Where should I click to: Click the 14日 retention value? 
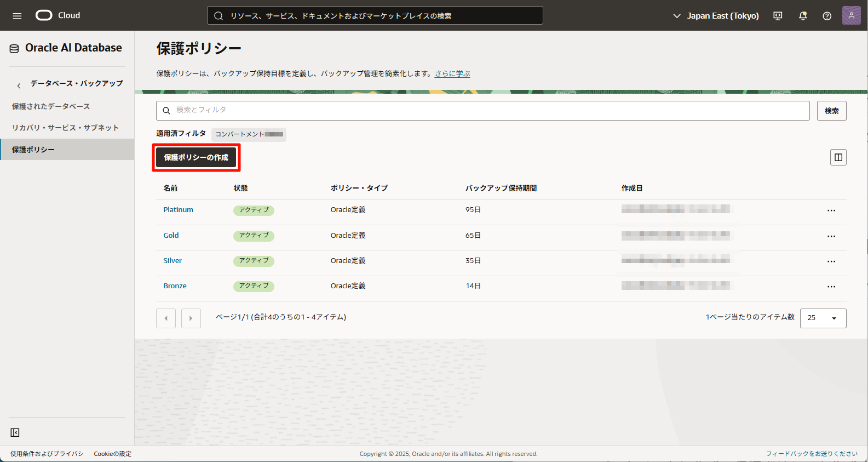tap(473, 286)
